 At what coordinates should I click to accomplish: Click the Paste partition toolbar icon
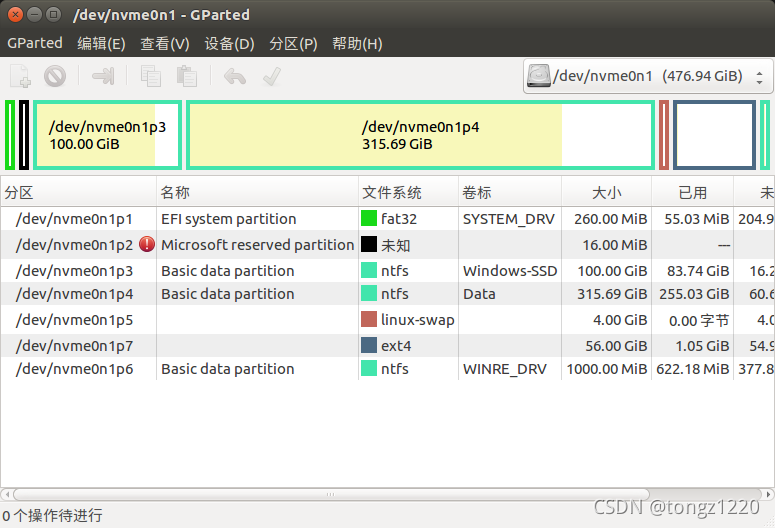187,76
